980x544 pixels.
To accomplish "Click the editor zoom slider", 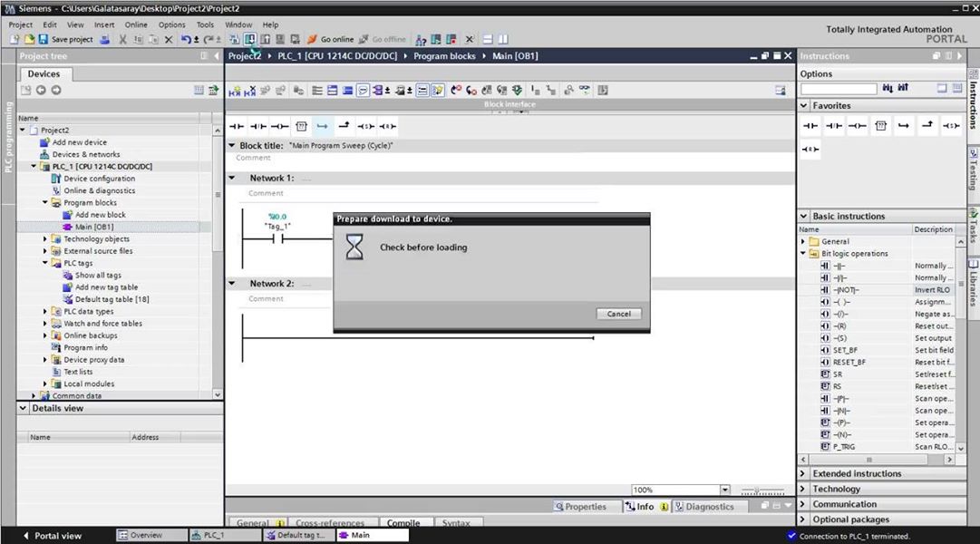I will 762,491.
